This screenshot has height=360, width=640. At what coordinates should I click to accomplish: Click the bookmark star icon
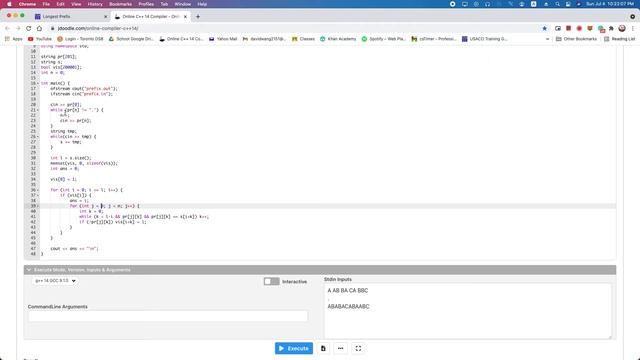[x=544, y=28]
